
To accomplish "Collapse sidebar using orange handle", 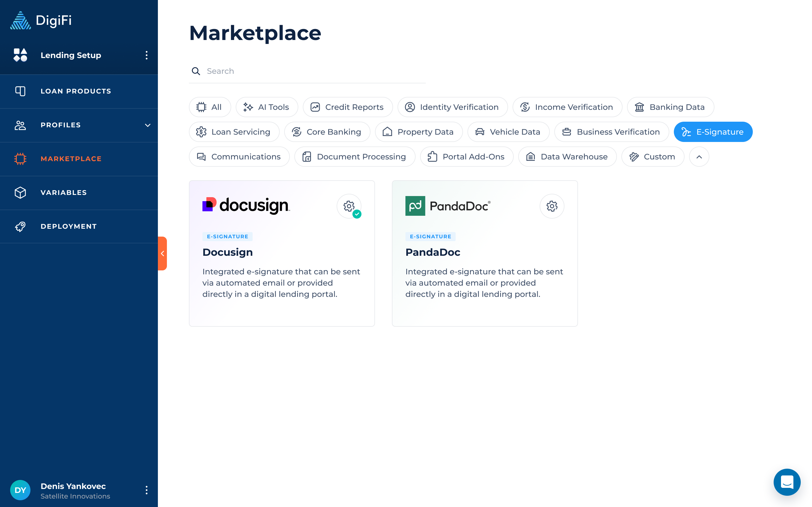I will 162,253.
